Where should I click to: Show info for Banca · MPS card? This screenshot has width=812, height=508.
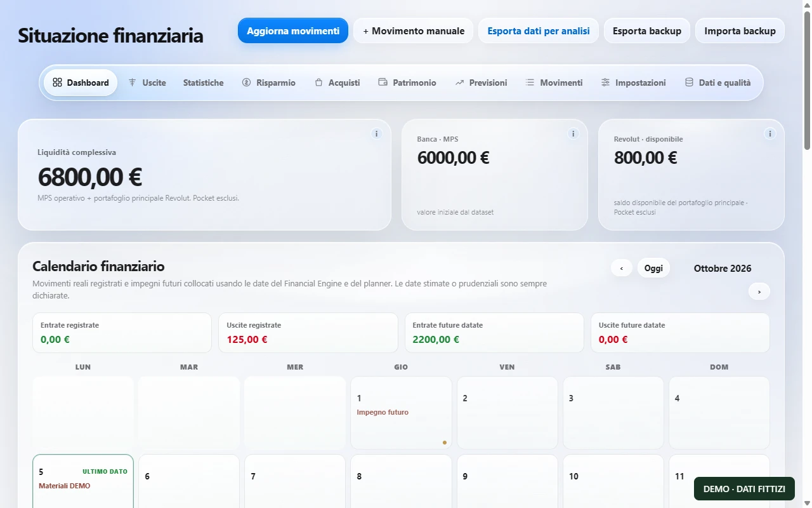coord(573,133)
